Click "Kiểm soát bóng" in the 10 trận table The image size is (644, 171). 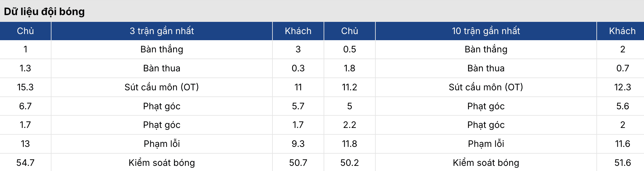click(x=486, y=163)
